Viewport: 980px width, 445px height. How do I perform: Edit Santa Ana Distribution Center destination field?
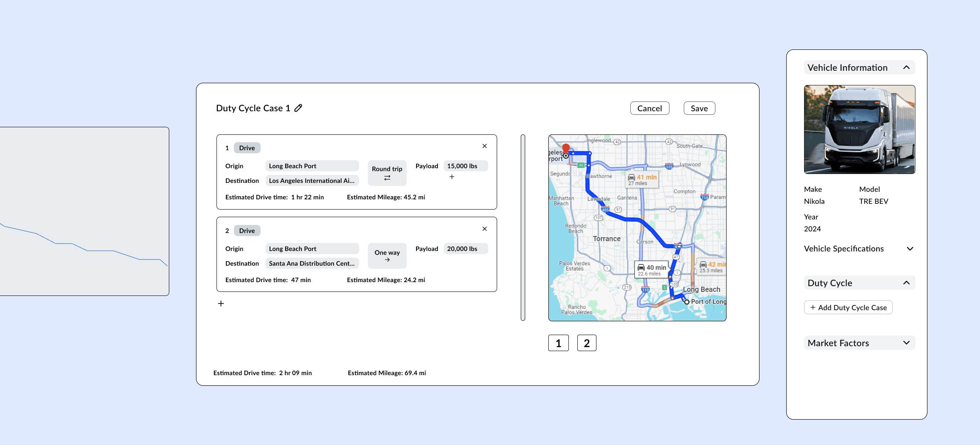[x=312, y=263]
